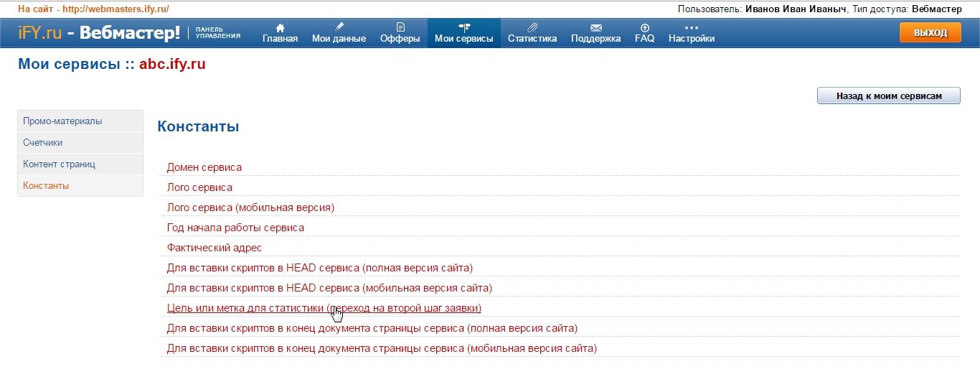This screenshot has height=382, width=980.
Task: Click the FAQ circle icon
Action: click(x=644, y=27)
